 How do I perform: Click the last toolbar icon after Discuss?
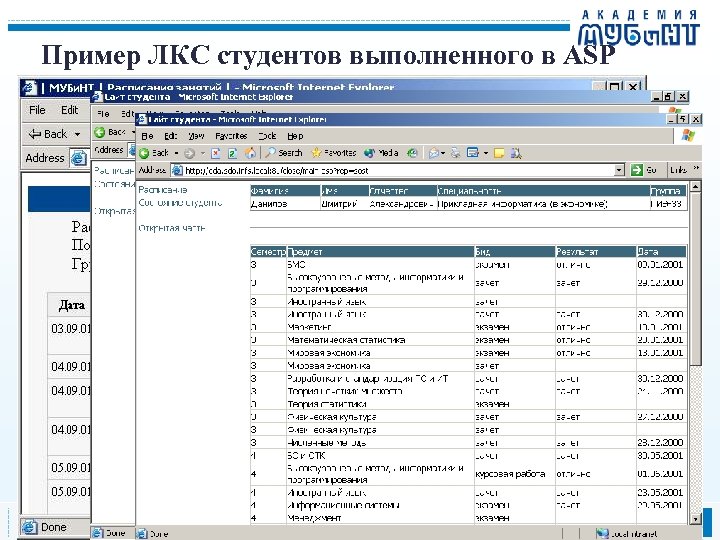[516, 153]
